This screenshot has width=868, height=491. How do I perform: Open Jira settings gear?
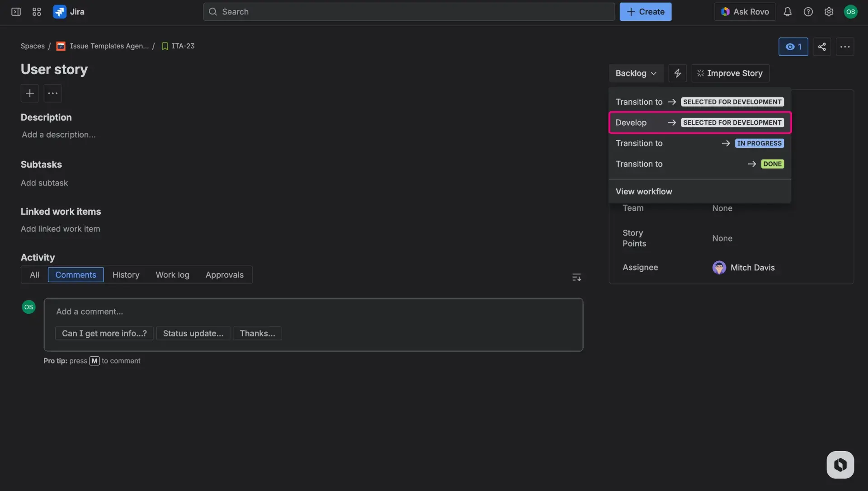829,11
